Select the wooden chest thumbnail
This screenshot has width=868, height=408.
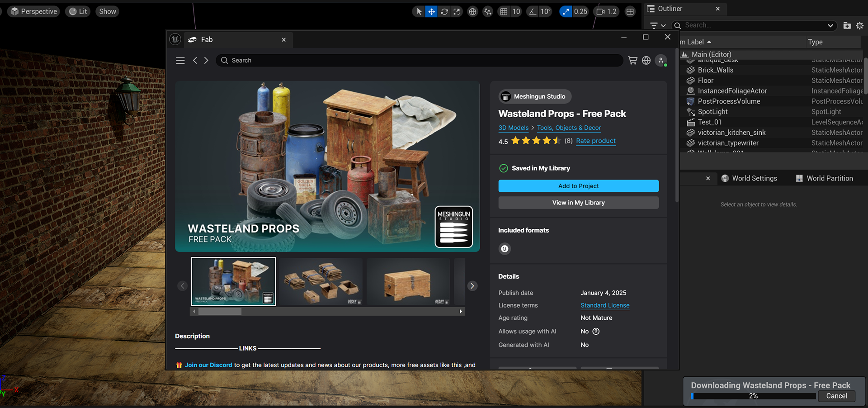(408, 281)
